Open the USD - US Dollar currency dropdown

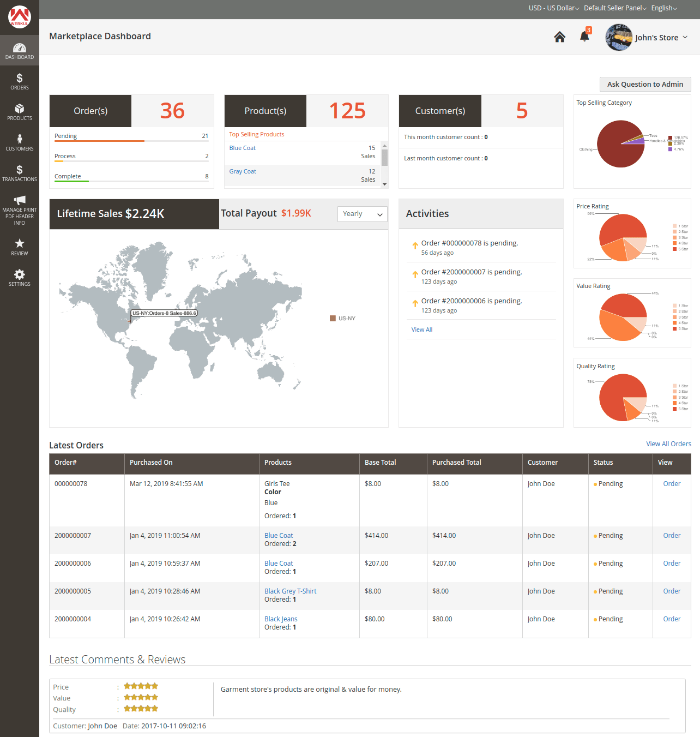pos(554,8)
